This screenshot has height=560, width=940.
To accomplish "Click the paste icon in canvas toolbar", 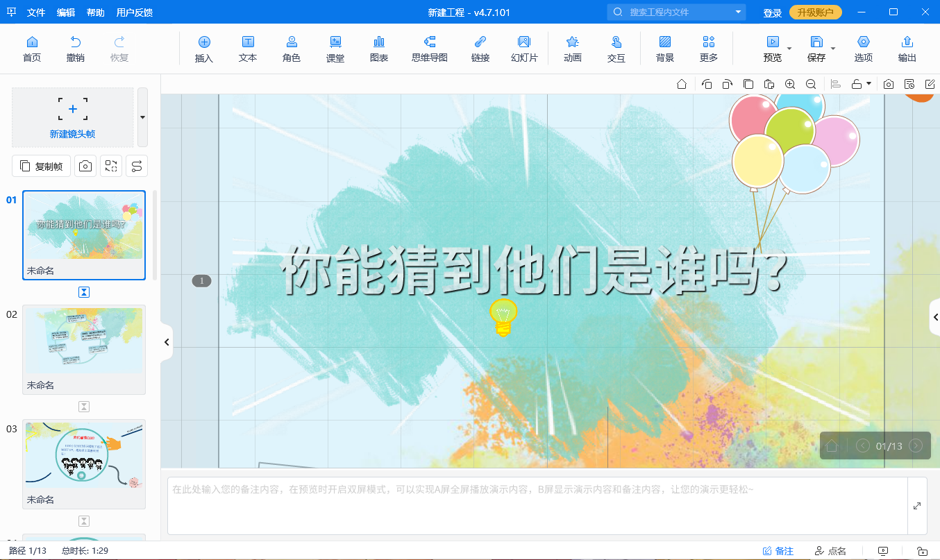I will coord(769,84).
